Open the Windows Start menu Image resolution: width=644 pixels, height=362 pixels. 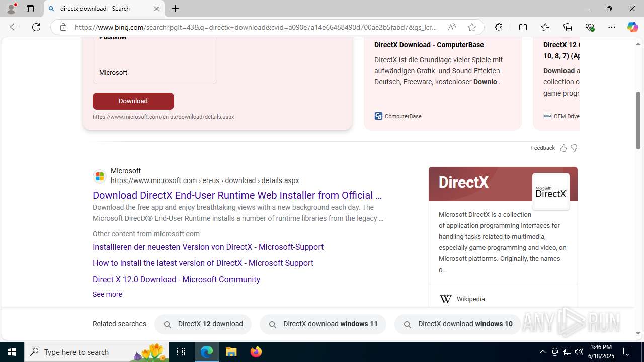[12, 352]
